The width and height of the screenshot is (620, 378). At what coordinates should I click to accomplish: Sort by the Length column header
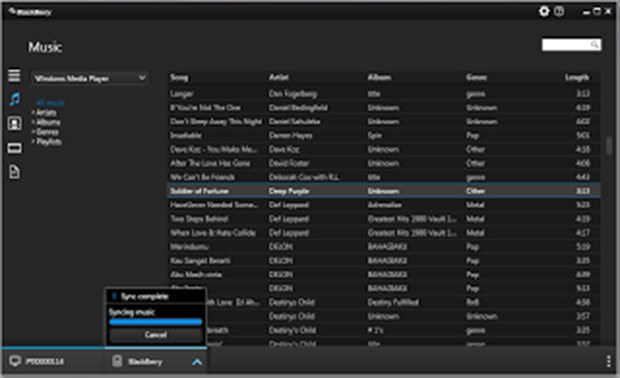pos(577,77)
